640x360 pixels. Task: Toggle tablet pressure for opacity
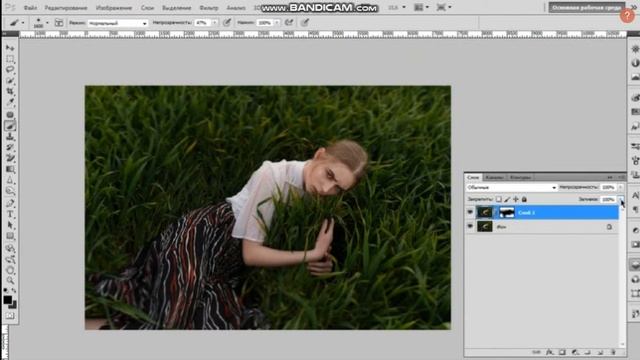coord(227,23)
